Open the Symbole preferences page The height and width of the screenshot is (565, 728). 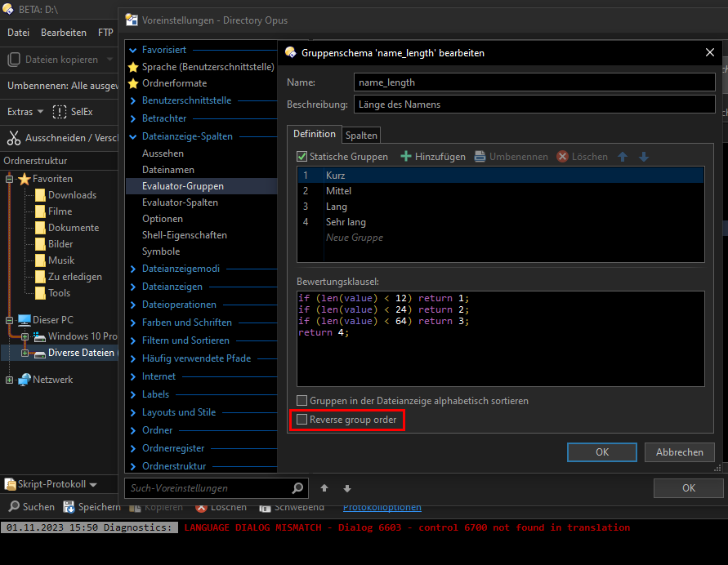pyautogui.click(x=161, y=251)
